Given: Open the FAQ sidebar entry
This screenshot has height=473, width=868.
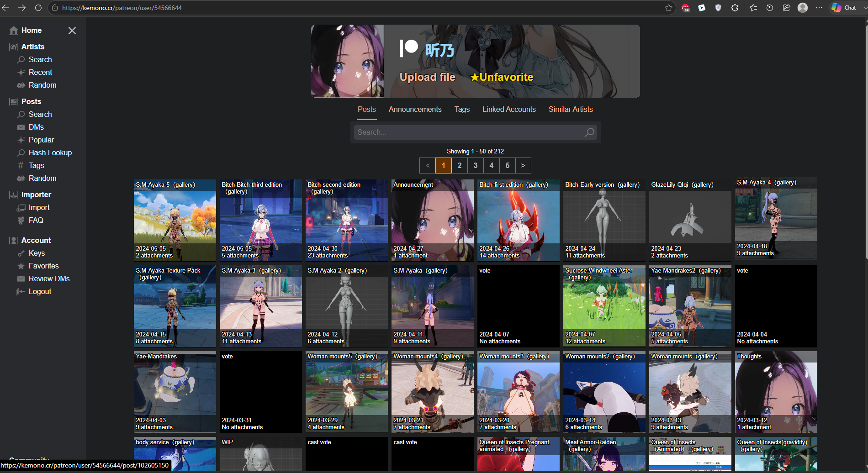Looking at the screenshot, I should click(x=36, y=220).
